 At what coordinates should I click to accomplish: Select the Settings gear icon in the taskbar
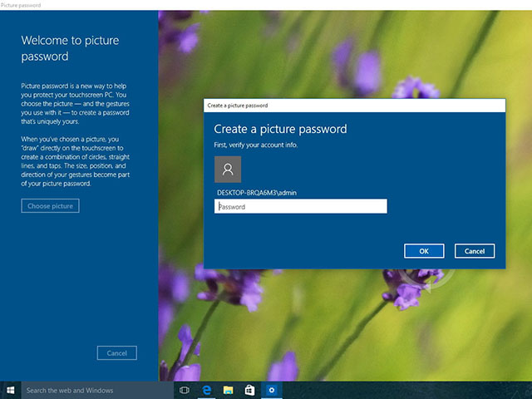tap(272, 390)
